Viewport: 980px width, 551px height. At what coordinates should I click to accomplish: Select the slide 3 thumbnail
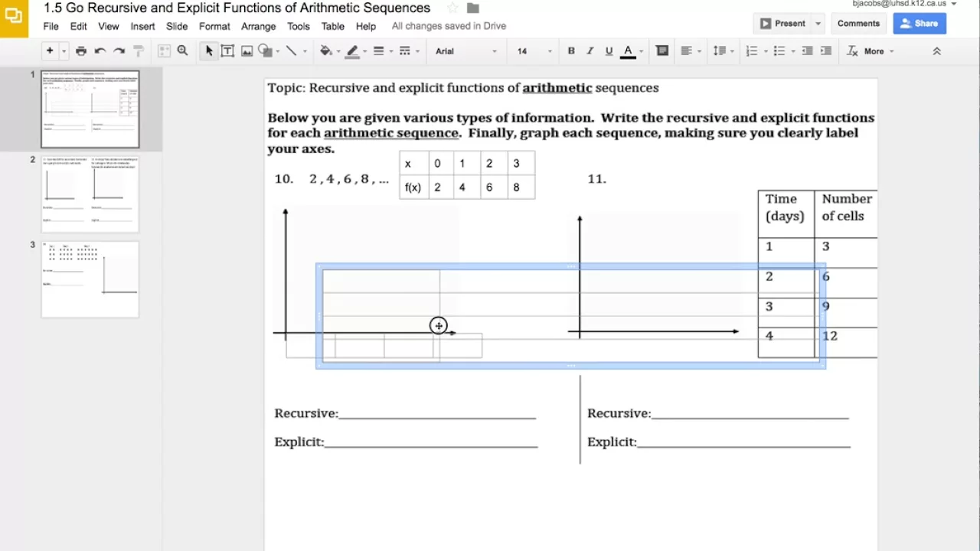[x=90, y=279]
